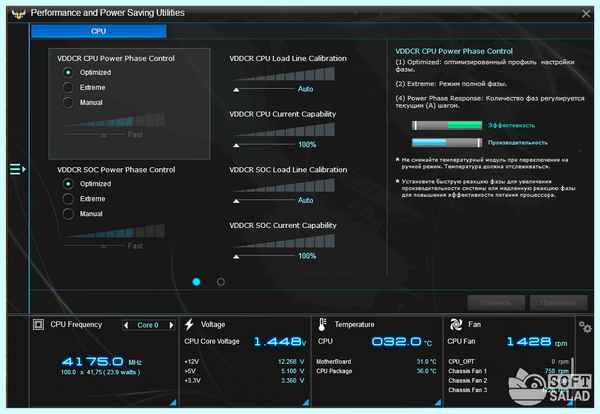Close the Performance and Power Saving window
The width and height of the screenshot is (600, 414).
(586, 14)
